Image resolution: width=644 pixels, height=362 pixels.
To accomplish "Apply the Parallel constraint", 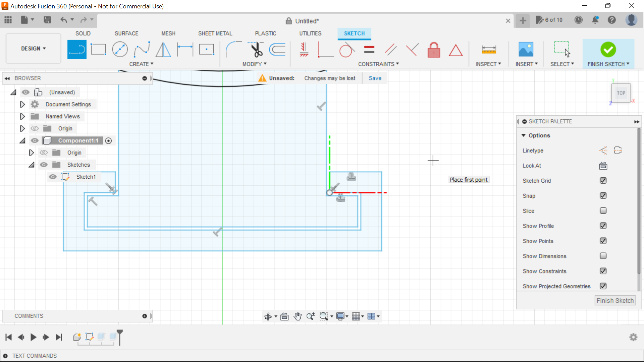I will [390, 49].
